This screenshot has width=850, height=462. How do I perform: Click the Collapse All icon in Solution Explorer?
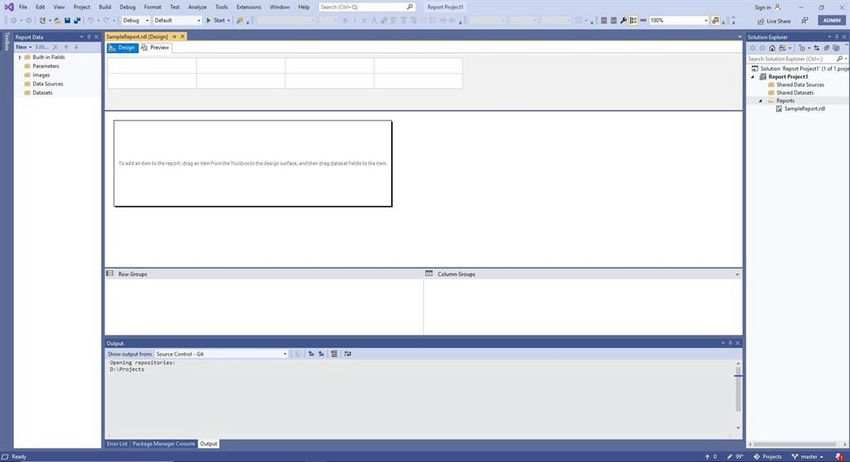pos(826,48)
